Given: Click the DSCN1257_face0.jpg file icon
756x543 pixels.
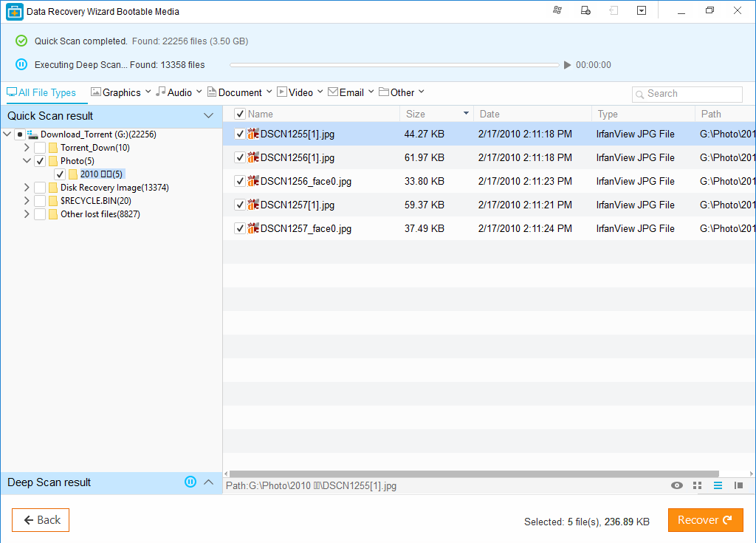Looking at the screenshot, I should (253, 228).
